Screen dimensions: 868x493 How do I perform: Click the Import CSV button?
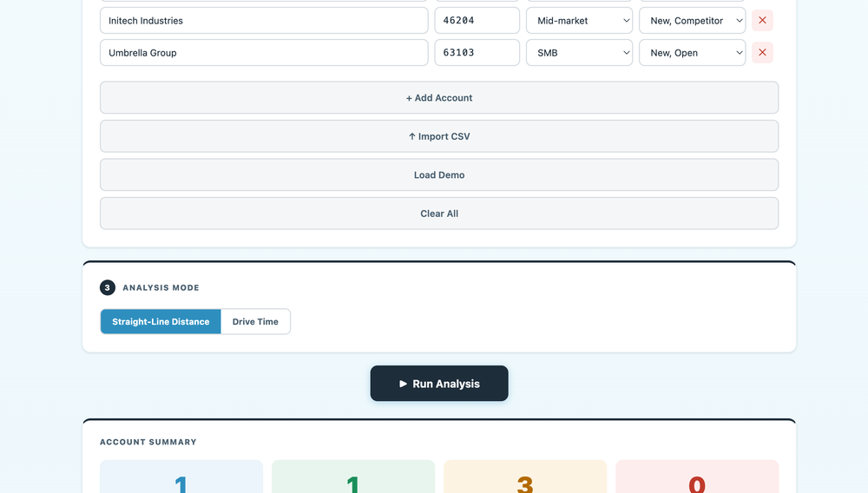click(x=439, y=136)
